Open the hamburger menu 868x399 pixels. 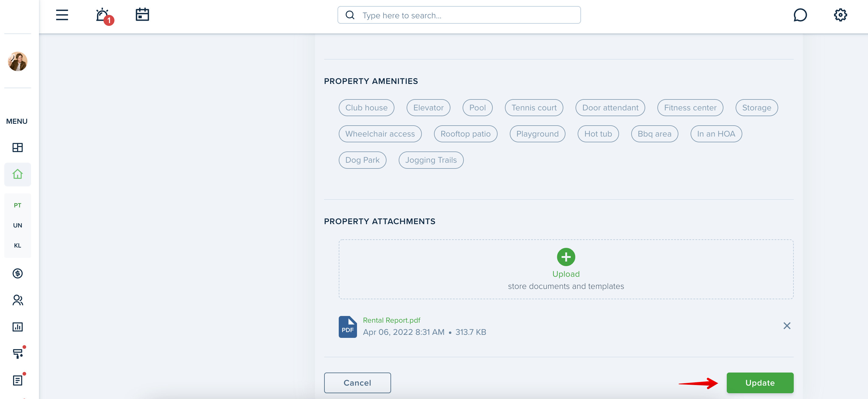pos(62,15)
